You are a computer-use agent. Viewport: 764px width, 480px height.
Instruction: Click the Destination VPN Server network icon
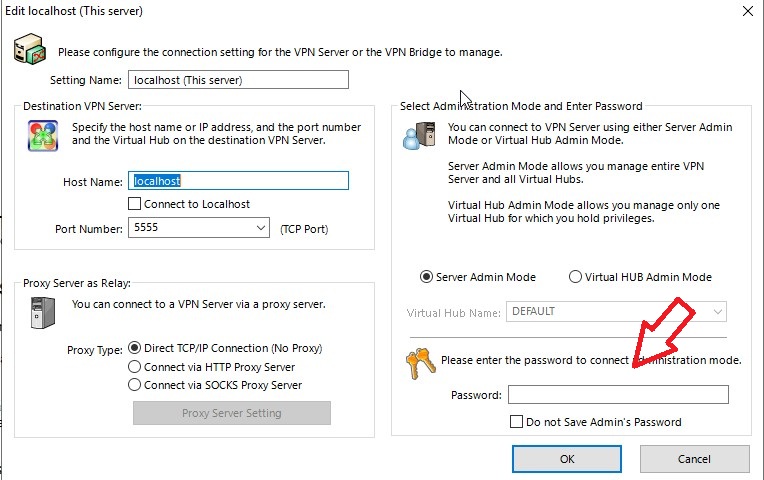click(x=42, y=135)
